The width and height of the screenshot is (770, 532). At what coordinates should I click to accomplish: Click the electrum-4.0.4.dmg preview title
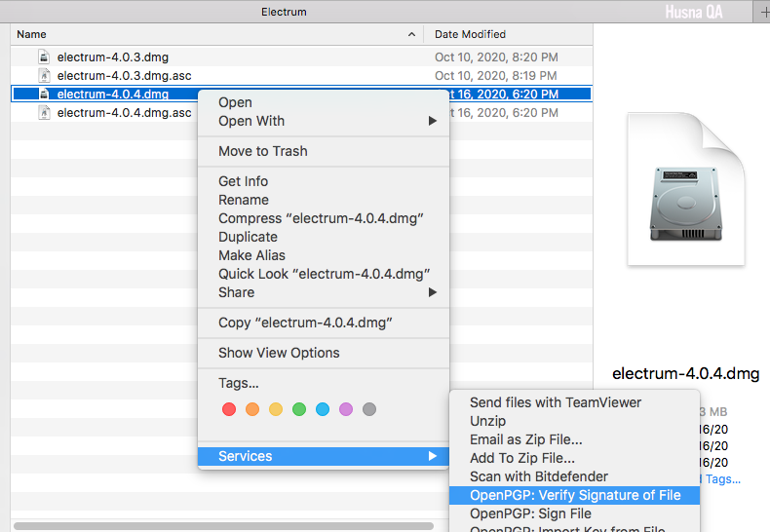click(685, 373)
